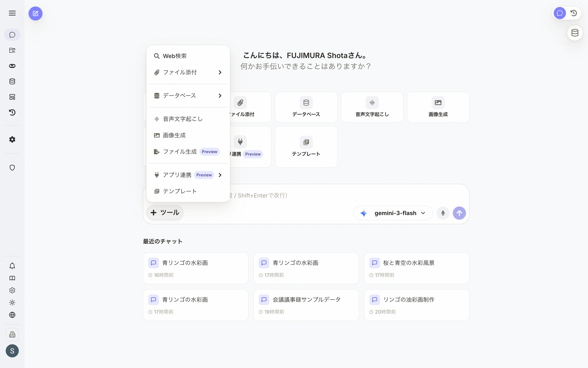Image resolution: width=588 pixels, height=368 pixels.
Task: Click the データベース shortcut card
Action: click(306, 107)
